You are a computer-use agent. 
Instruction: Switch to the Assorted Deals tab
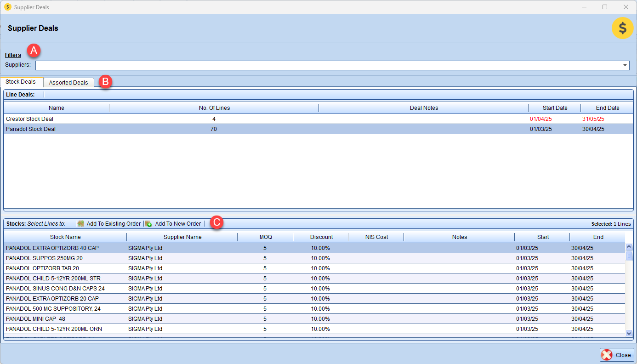(x=68, y=83)
